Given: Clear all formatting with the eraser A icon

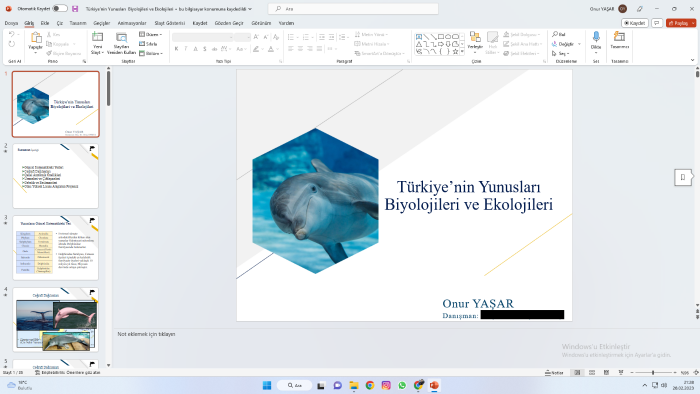Looking at the screenshot, I should (x=276, y=37).
